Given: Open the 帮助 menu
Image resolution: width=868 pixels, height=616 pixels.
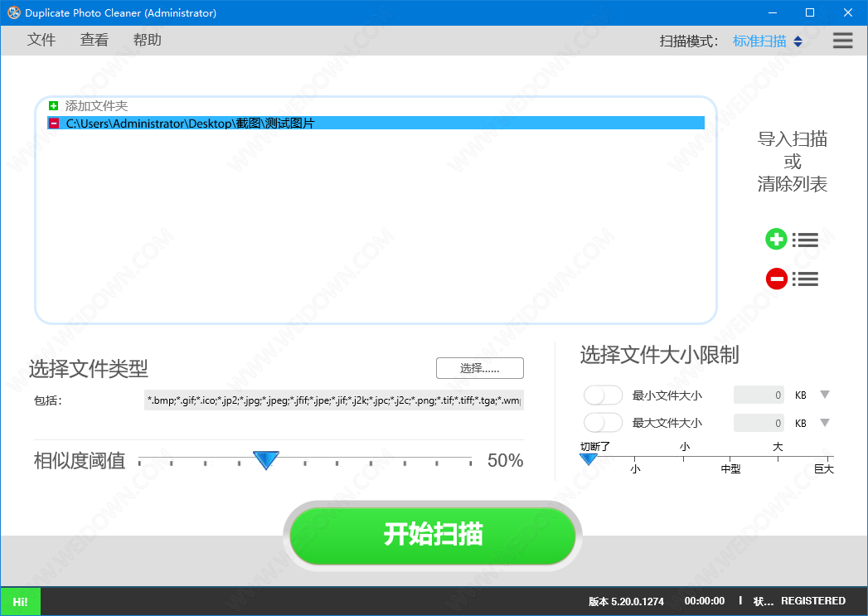Looking at the screenshot, I should pos(148,40).
